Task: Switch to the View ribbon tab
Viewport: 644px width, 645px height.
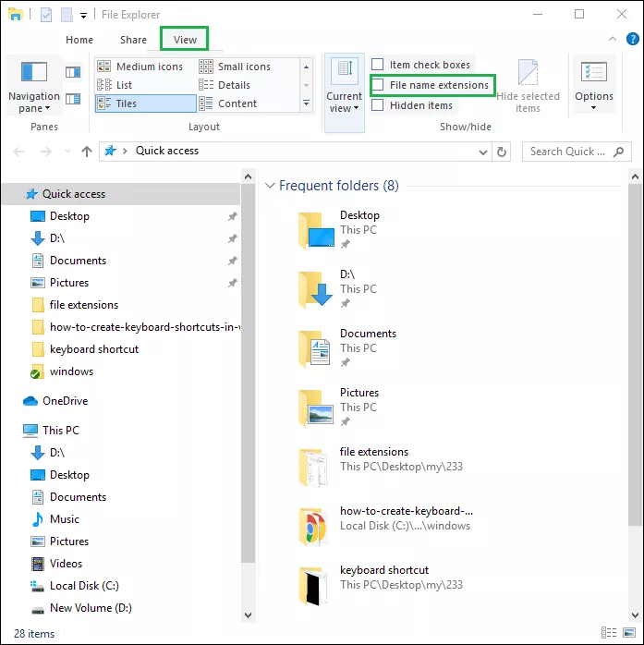Action: click(x=185, y=40)
